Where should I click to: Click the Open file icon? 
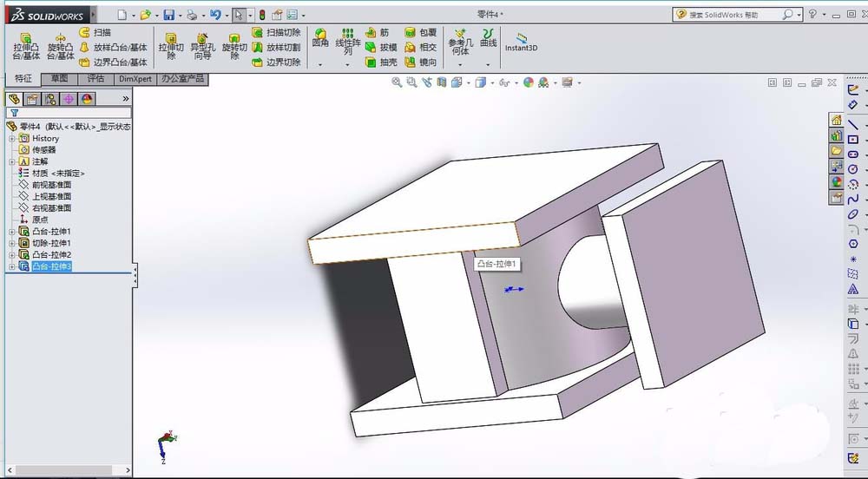click(145, 15)
